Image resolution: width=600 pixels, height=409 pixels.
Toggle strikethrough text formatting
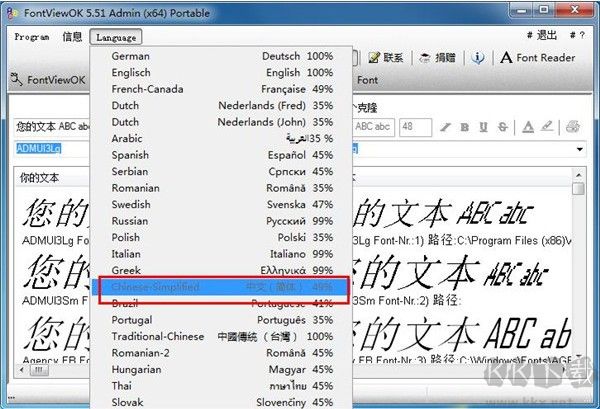tap(500, 127)
